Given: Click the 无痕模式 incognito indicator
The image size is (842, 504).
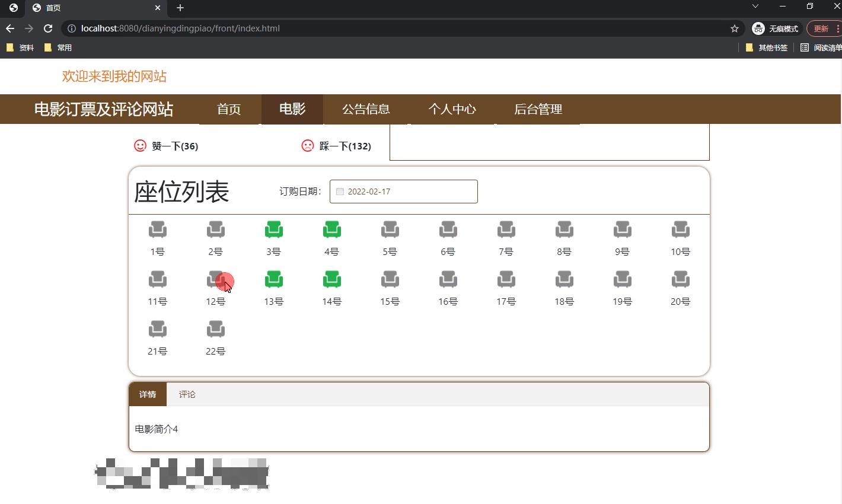Looking at the screenshot, I should [x=775, y=28].
